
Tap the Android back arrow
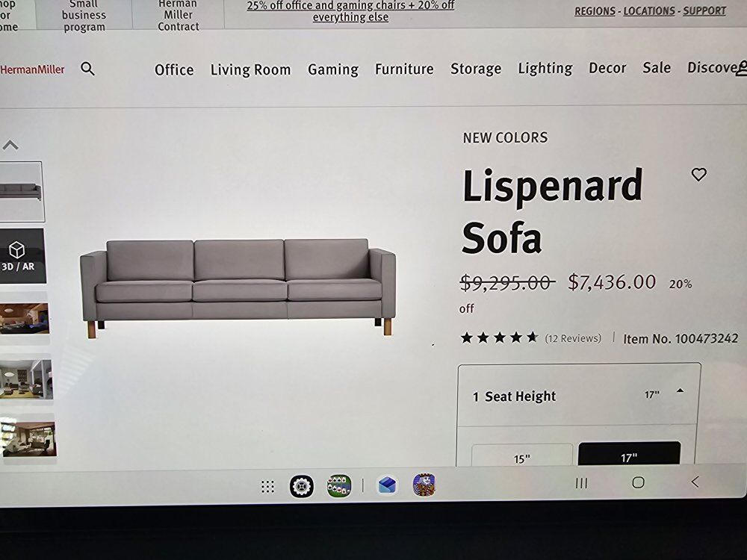point(695,482)
